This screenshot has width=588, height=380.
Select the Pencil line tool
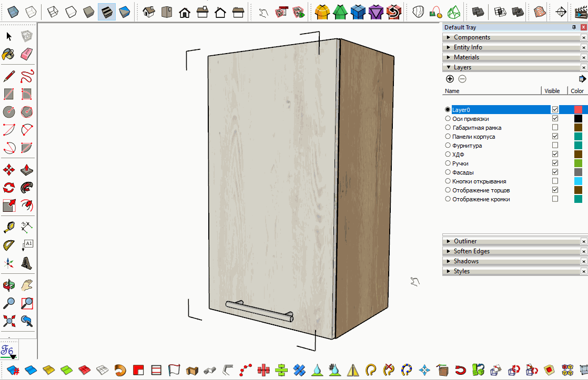[x=9, y=76]
